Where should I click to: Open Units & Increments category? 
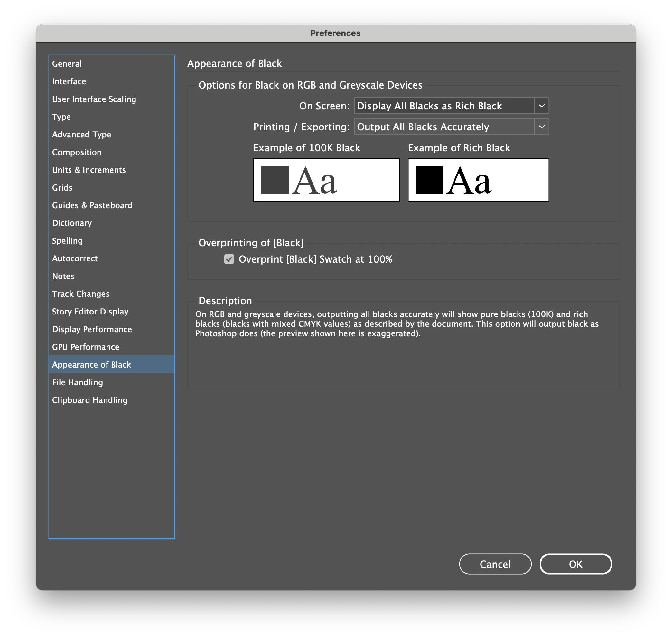coord(89,170)
